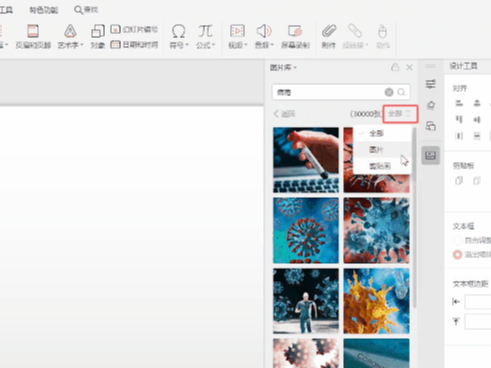This screenshot has width=491, height=368.
Task: Start screen recording (屏幕录制)
Action: (295, 36)
